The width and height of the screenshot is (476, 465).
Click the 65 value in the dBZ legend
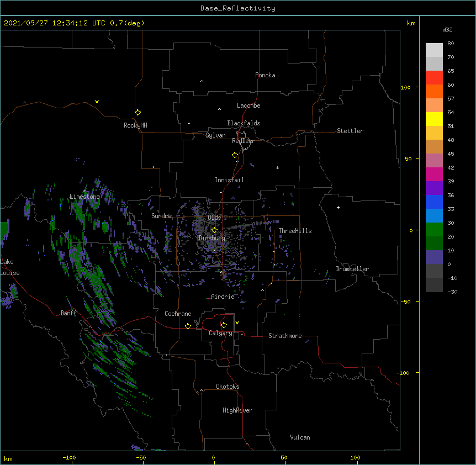point(451,71)
